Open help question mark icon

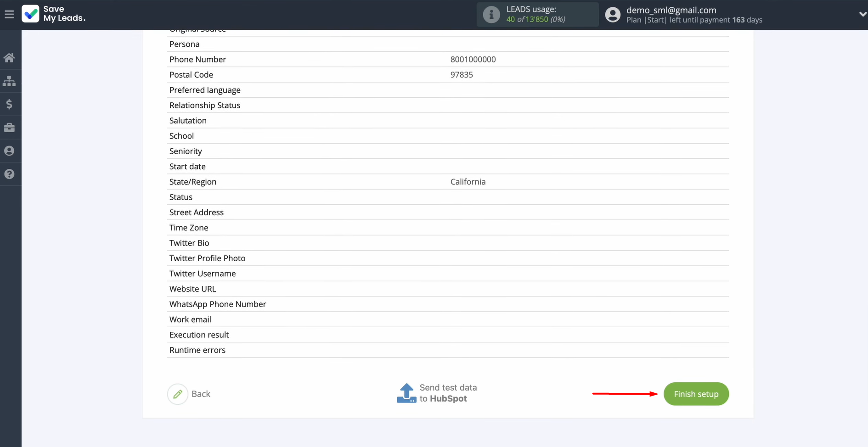[x=9, y=174]
